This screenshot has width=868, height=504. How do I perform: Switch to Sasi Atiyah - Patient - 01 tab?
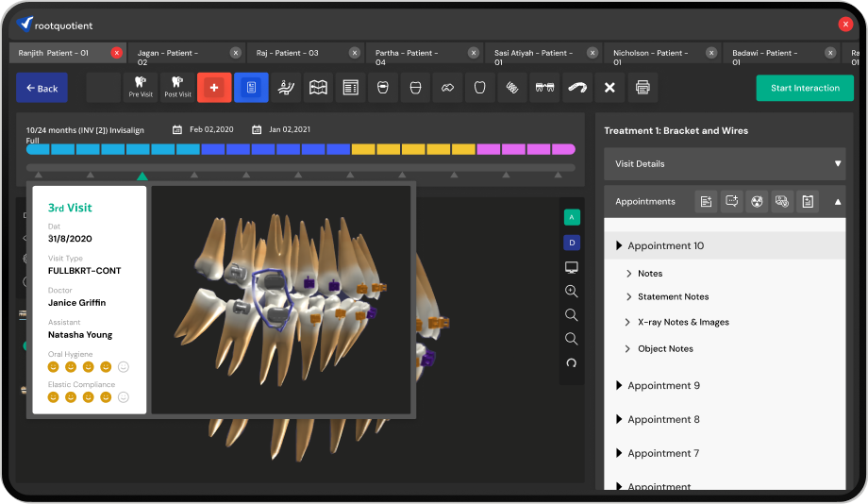click(x=543, y=53)
